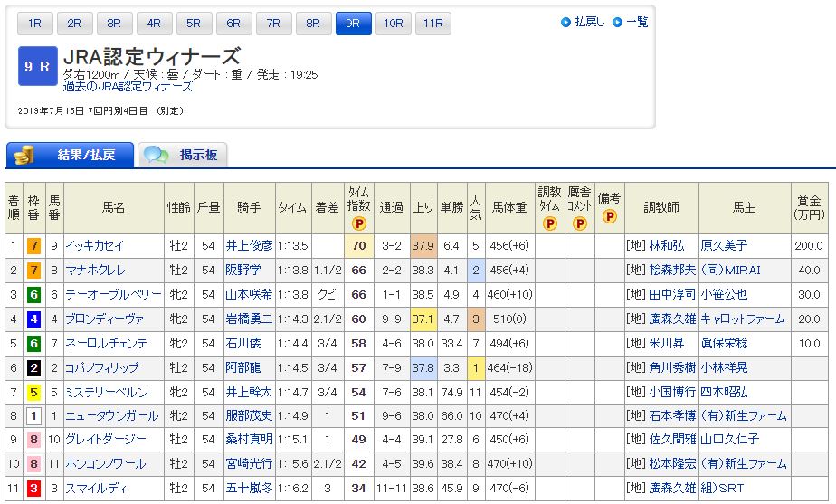The height and width of the screenshot is (504, 836).
Task: Open trainer 米川昇 profile
Action: click(667, 344)
